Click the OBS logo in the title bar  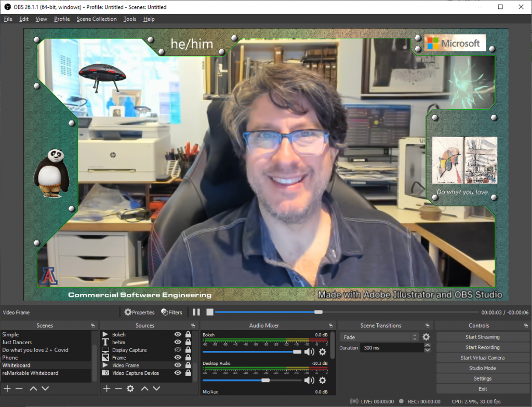tap(7, 7)
